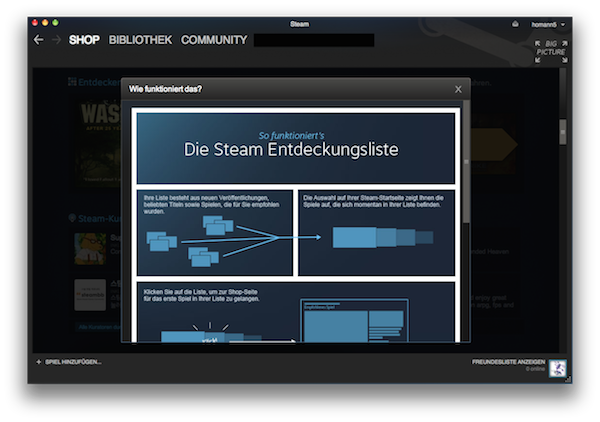Viewport: 600px width, 422px height.
Task: Open the notifications icon beside the username
Action: 515,24
